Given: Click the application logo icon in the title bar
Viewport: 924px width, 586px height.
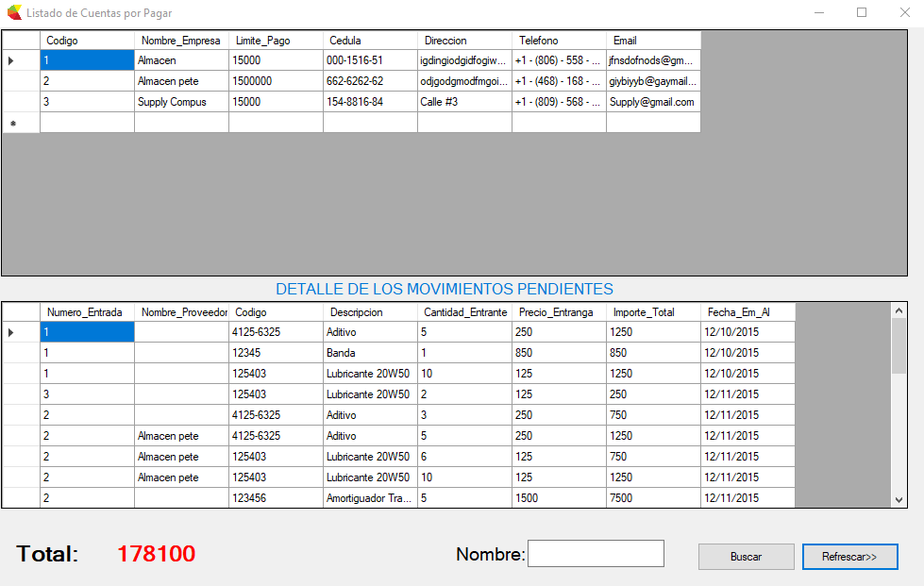Looking at the screenshot, I should tap(12, 12).
